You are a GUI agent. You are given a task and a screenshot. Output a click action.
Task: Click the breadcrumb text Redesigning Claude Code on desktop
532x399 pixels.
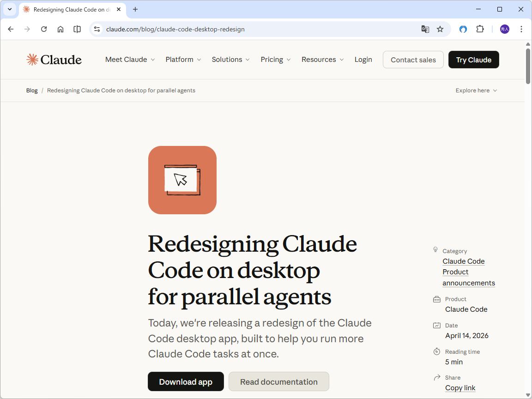coord(121,91)
